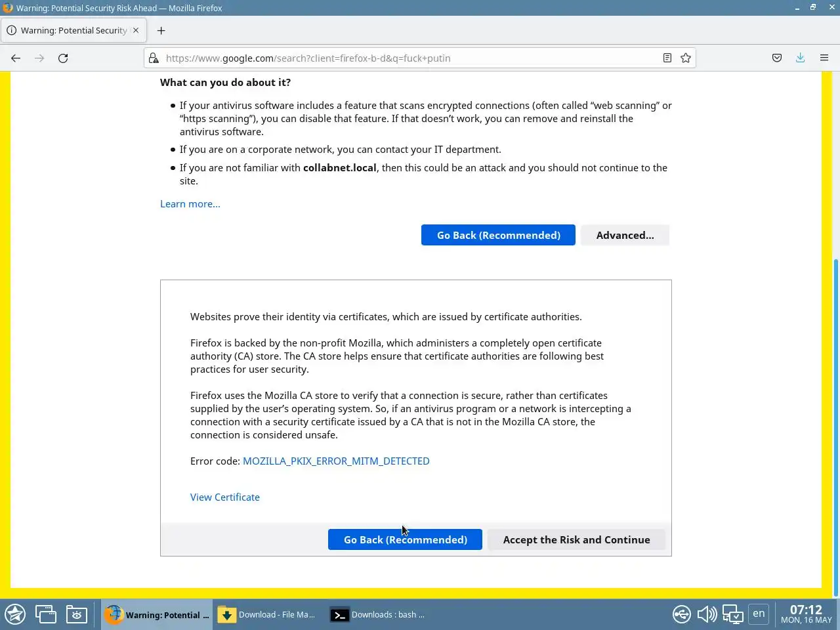Click the en keyboard layout indicator

coord(759,614)
